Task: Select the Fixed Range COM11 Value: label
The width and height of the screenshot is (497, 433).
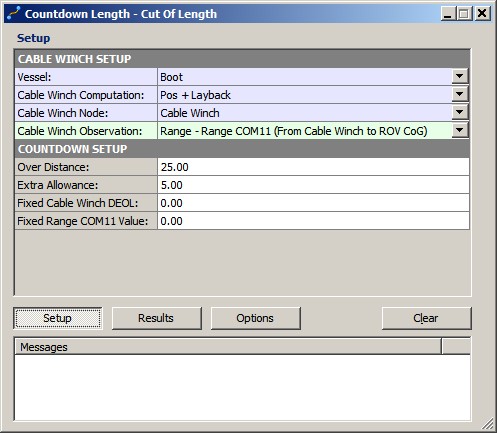Action: click(x=83, y=221)
